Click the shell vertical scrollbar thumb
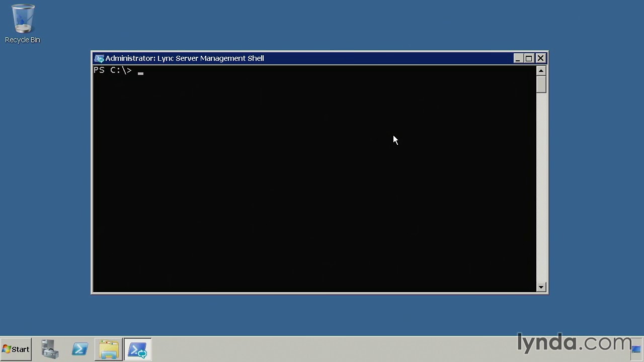Screen dimensions: 644x362 (x=541, y=84)
